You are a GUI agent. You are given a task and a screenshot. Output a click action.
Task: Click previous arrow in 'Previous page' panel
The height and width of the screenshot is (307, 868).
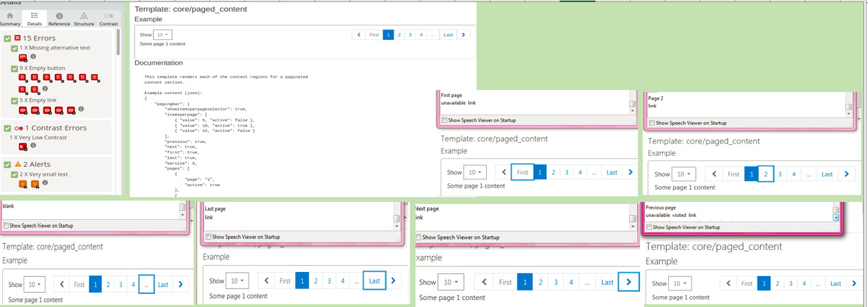[727, 283]
